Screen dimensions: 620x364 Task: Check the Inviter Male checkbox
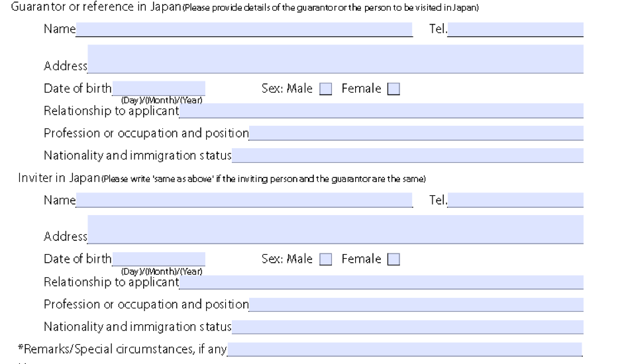(x=325, y=259)
